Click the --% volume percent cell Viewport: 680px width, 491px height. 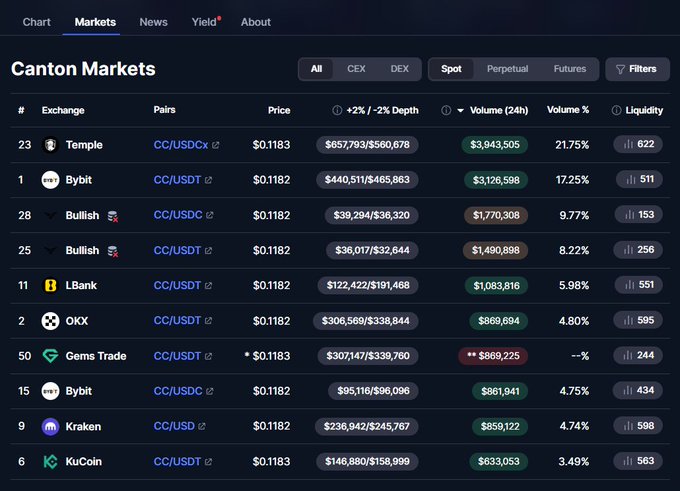[x=580, y=356]
